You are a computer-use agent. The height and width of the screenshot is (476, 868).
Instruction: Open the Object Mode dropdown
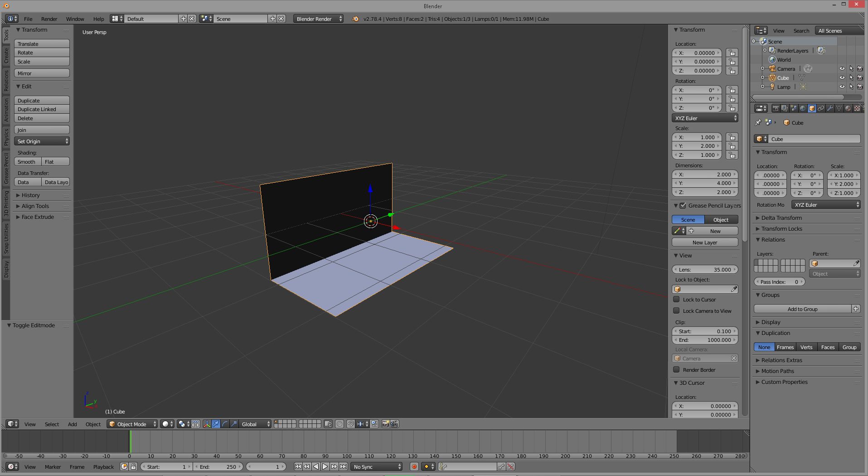tap(132, 424)
